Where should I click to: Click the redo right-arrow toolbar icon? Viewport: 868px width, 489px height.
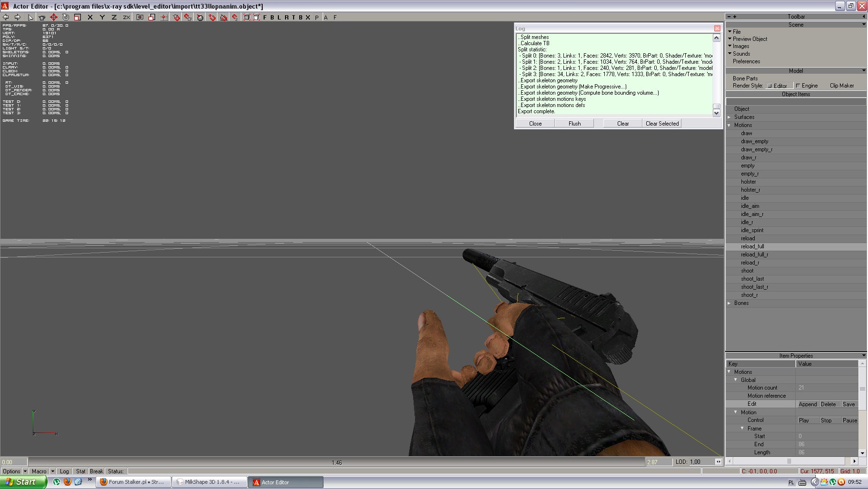click(18, 17)
